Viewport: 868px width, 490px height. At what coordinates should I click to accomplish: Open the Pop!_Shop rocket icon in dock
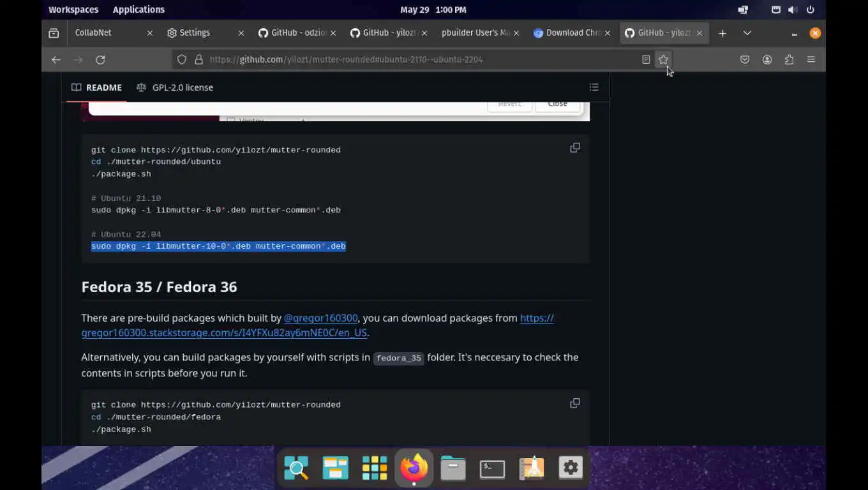pos(532,468)
